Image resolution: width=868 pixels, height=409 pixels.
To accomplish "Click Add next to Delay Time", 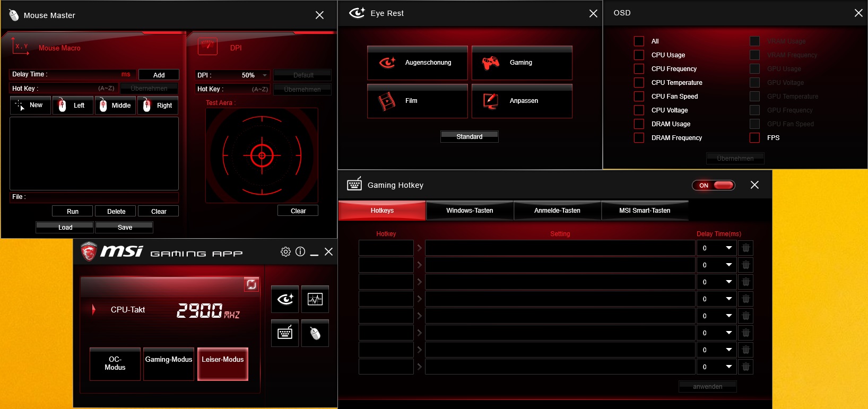I will tap(159, 75).
